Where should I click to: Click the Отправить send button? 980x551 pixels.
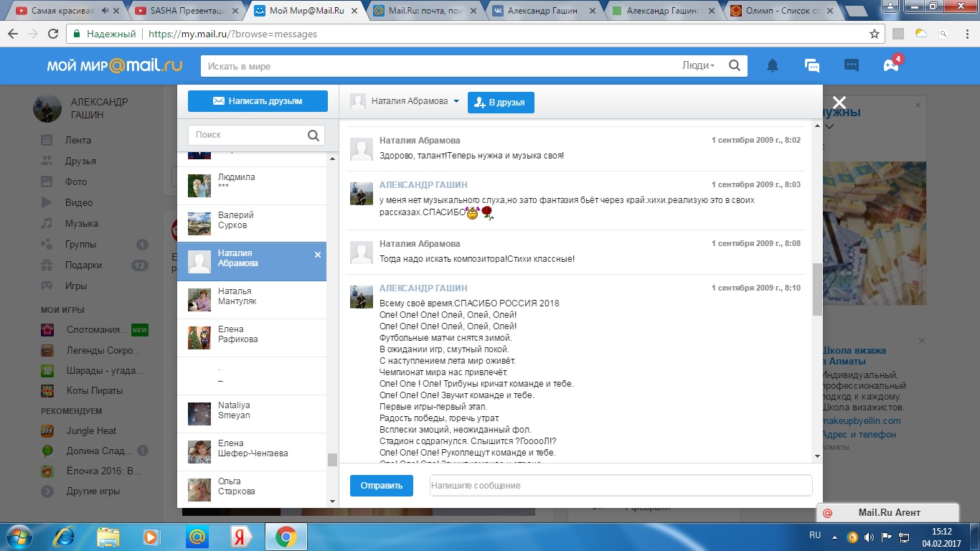pyautogui.click(x=382, y=486)
